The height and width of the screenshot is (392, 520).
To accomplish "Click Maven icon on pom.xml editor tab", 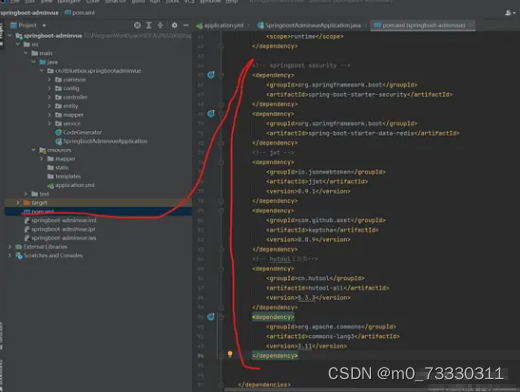I will coord(377,25).
